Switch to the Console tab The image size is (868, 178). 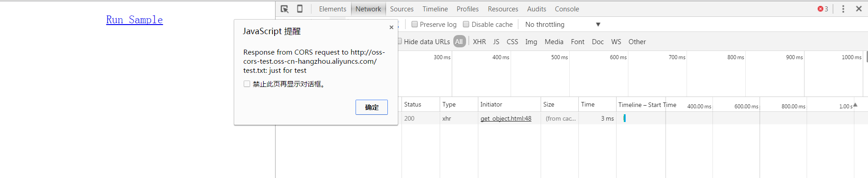point(567,9)
